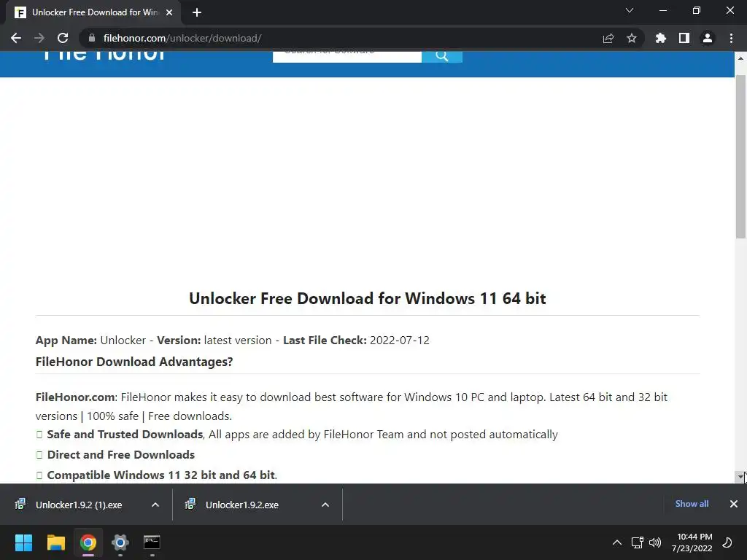Screen dimensions: 747x560
Task: Click the heading Unlocker Free Download for Windows 11
Action: [368, 298]
